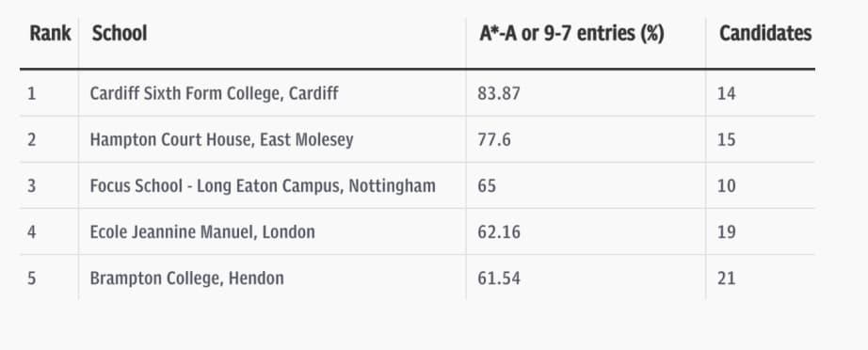Select candidates count 10
Screen dimensions: 868x350
tap(726, 185)
